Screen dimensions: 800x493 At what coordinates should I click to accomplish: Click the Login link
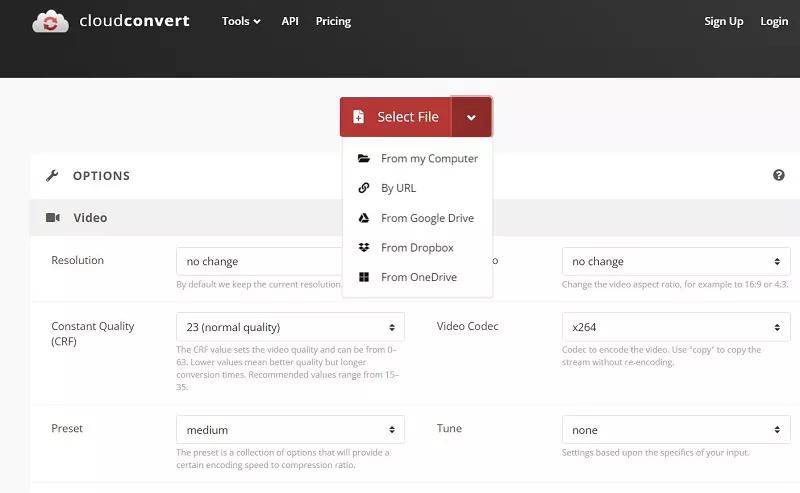tap(774, 21)
